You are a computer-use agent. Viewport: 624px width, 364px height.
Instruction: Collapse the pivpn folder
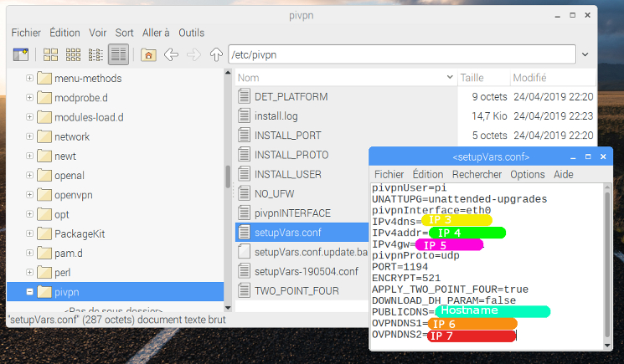[x=29, y=292]
